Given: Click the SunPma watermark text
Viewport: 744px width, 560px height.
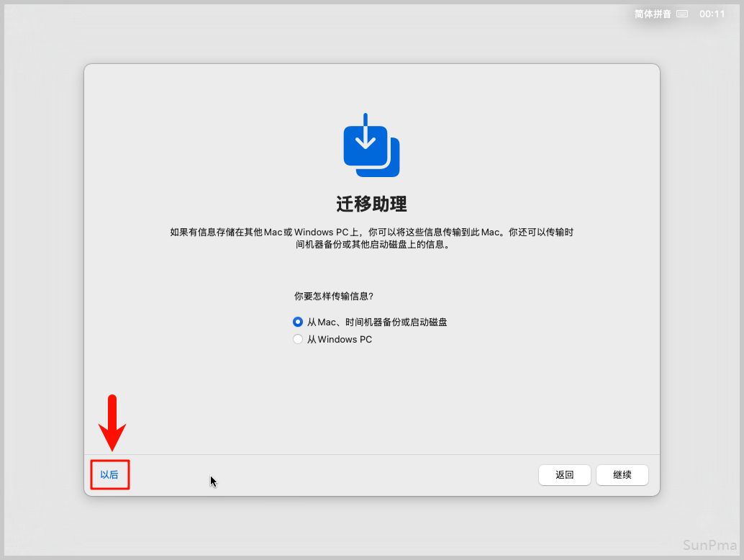Looking at the screenshot, I should (709, 544).
